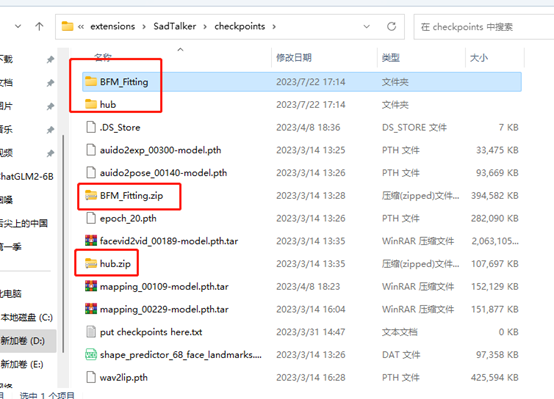Click auido2exp_00300-model.pth file name
554x399 pixels.
(x=160, y=150)
